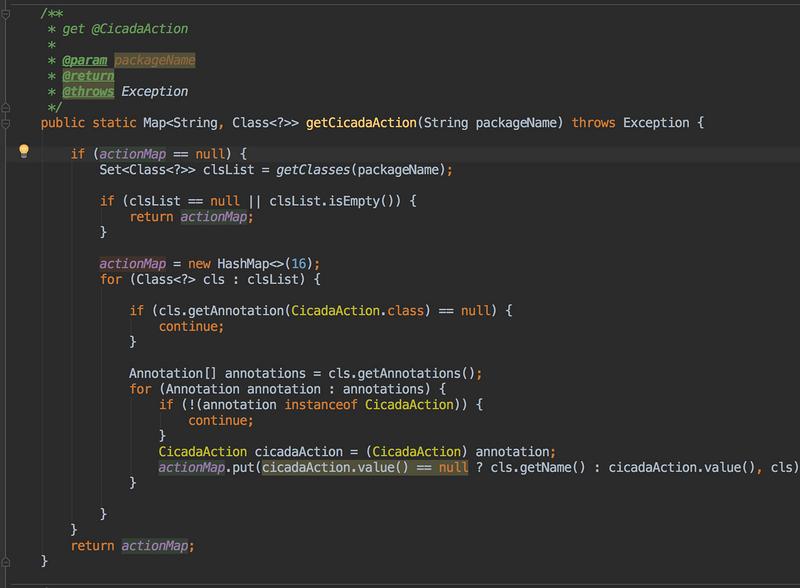The height and width of the screenshot is (588, 800).
Task: Collapse the getCicadaAction method with its gutter fold marker
Action: click(x=6, y=124)
